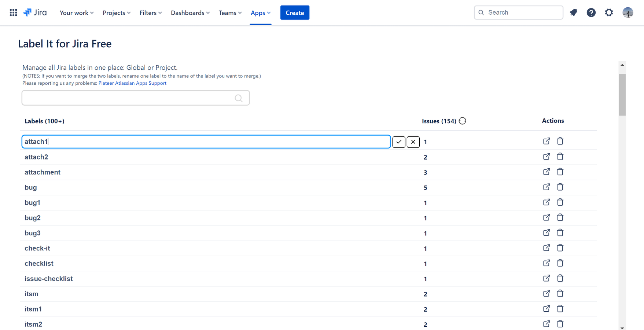Viewport: 644px width, 330px height.
Task: Open issues for the bug3 label
Action: pyautogui.click(x=547, y=232)
